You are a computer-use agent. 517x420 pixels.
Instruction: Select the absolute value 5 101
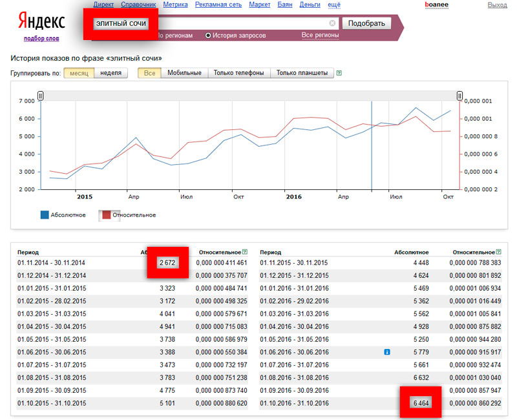pyautogui.click(x=167, y=403)
